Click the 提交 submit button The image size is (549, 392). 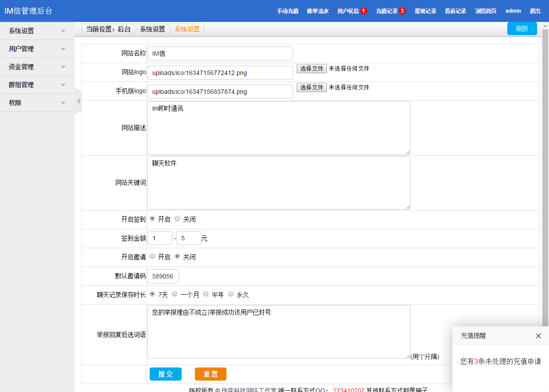pos(165,374)
